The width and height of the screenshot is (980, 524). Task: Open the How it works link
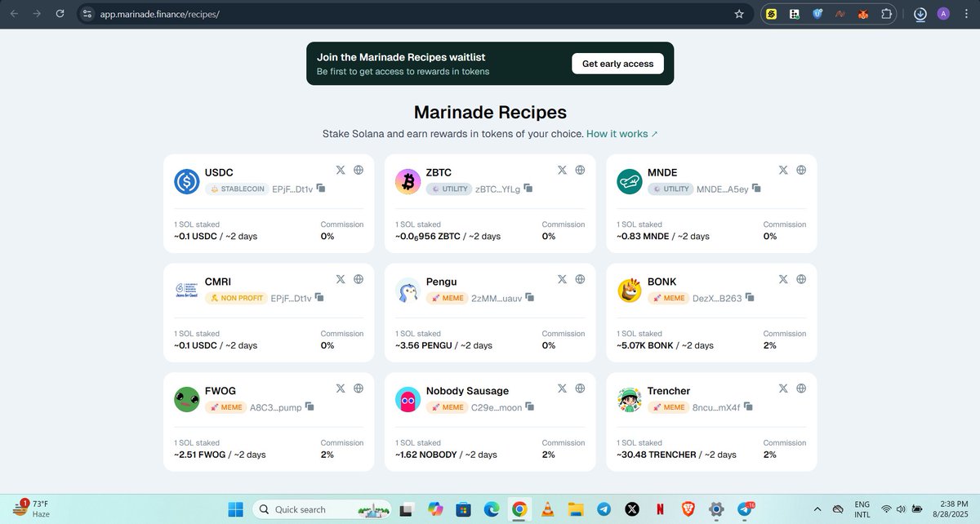pos(621,134)
